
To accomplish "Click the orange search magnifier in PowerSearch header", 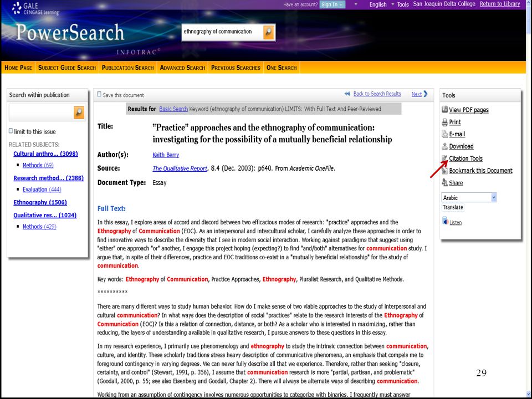I will 268,33.
